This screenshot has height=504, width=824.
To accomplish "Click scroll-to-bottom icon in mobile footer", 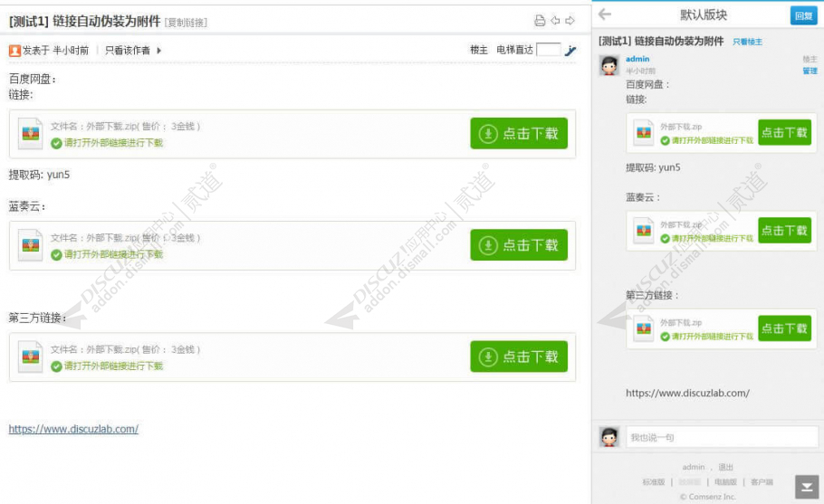I will click(x=807, y=487).
